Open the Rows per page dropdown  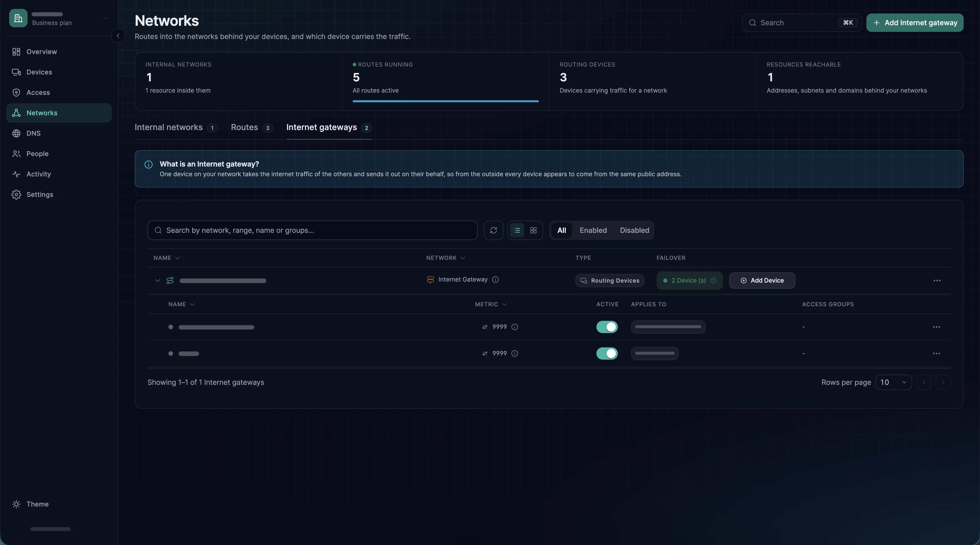(893, 382)
